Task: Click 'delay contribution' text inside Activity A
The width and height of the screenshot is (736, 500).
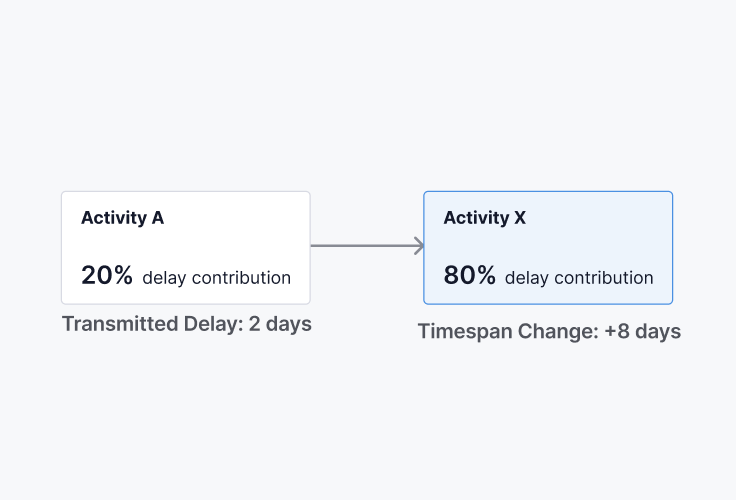Action: [217, 278]
